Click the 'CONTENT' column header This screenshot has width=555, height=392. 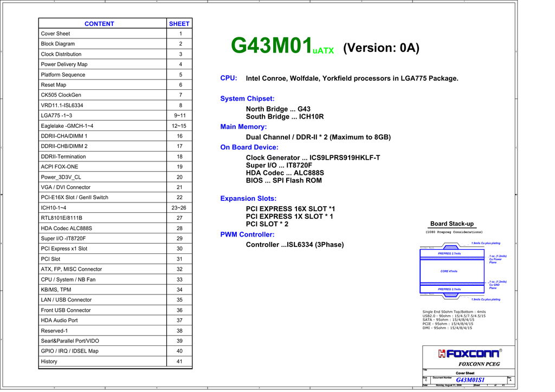(99, 24)
